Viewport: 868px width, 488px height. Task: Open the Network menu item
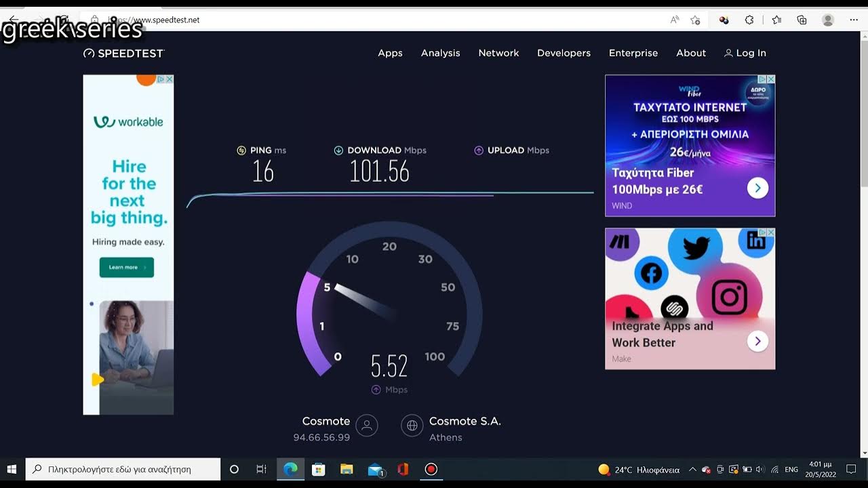coord(498,53)
